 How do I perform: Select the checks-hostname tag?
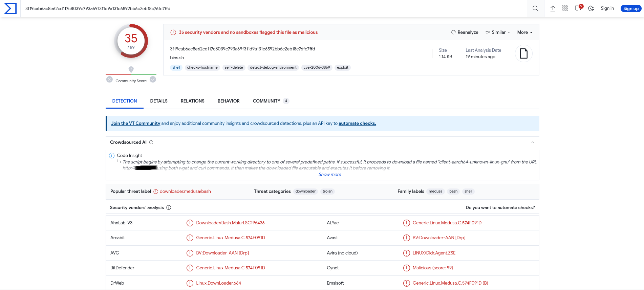pyautogui.click(x=202, y=68)
